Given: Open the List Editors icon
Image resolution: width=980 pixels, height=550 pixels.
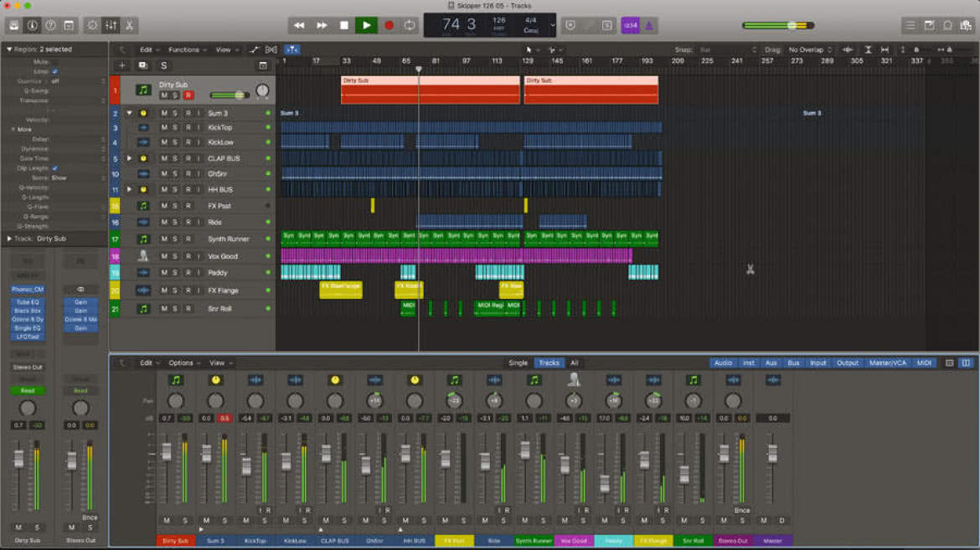Looking at the screenshot, I should (910, 26).
